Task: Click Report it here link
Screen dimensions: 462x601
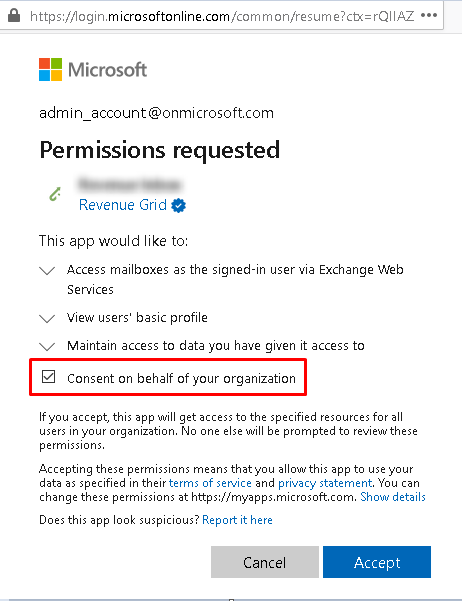Action: (x=237, y=520)
